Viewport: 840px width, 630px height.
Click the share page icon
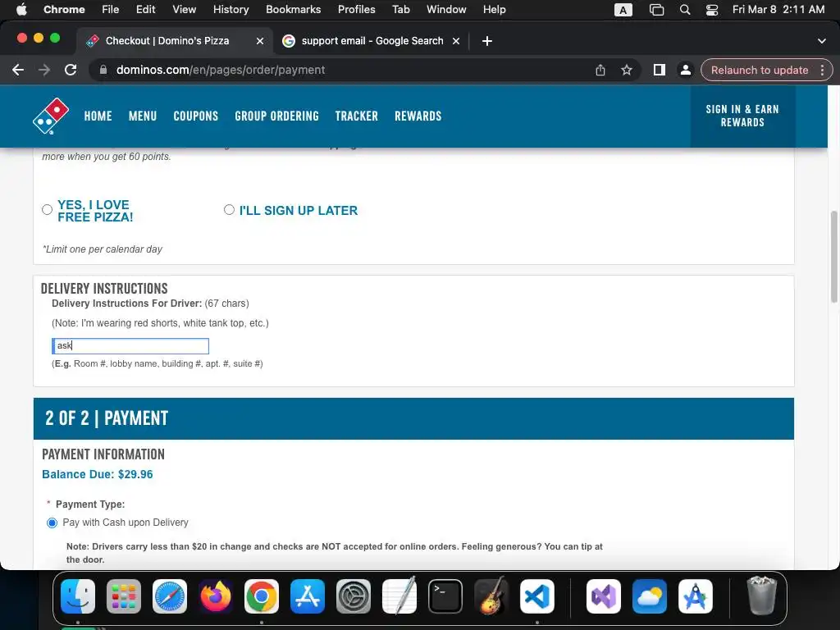(x=600, y=71)
